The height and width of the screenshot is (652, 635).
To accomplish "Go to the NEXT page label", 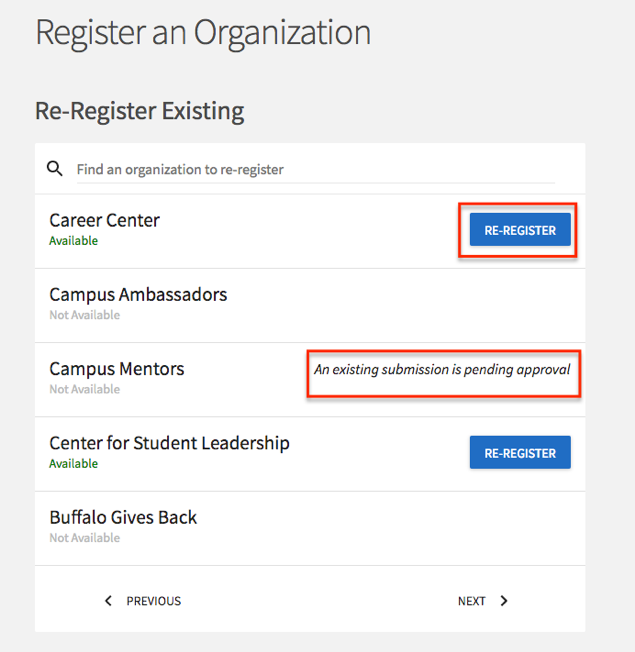I will (x=472, y=601).
